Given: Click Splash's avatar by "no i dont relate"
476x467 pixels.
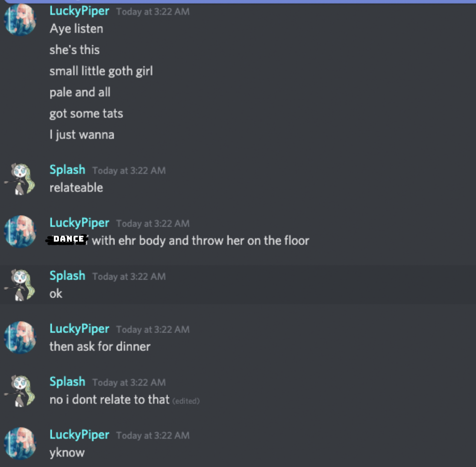Looking at the screenshot, I should 20,391.
